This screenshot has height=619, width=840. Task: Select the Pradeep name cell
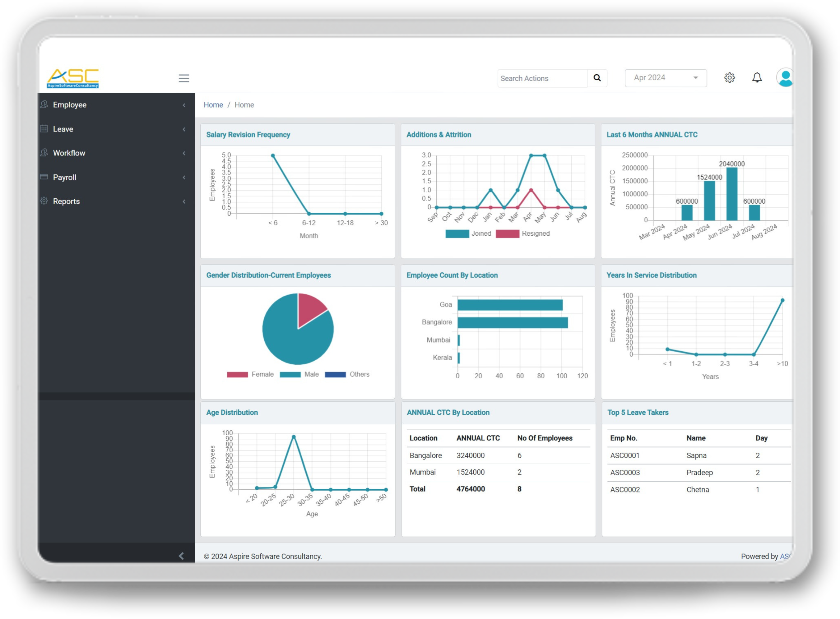[x=699, y=473]
